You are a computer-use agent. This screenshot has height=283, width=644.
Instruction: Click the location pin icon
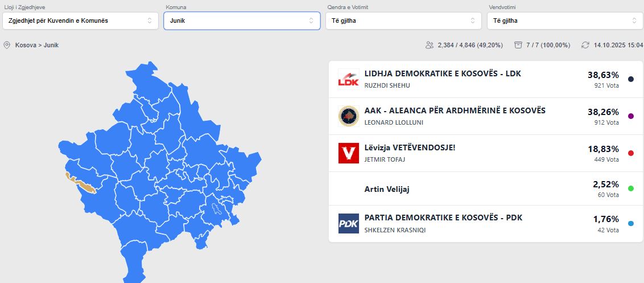tap(7, 45)
